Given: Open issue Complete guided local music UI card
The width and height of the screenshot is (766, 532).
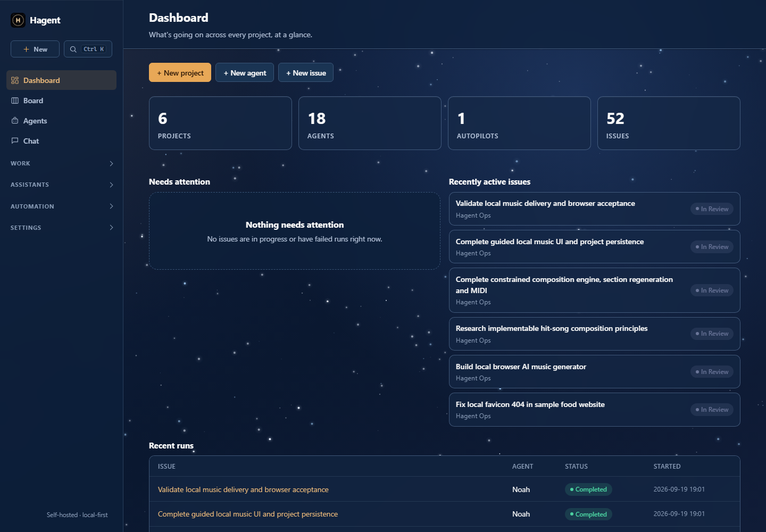Looking at the screenshot, I should [x=594, y=247].
